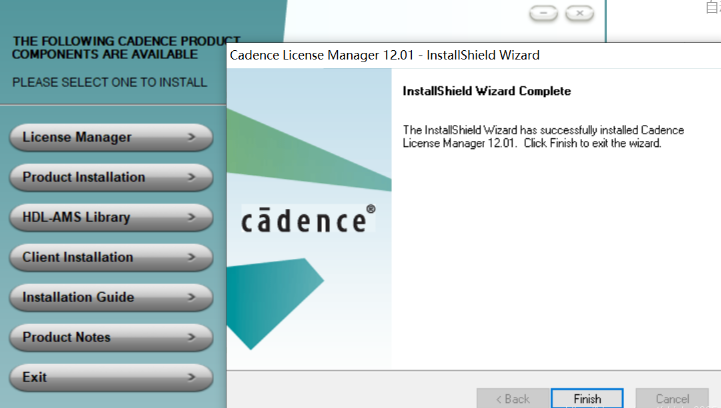Click the arrow next to HDL-AMS Library
This screenshot has width=721, height=408.
coord(191,217)
